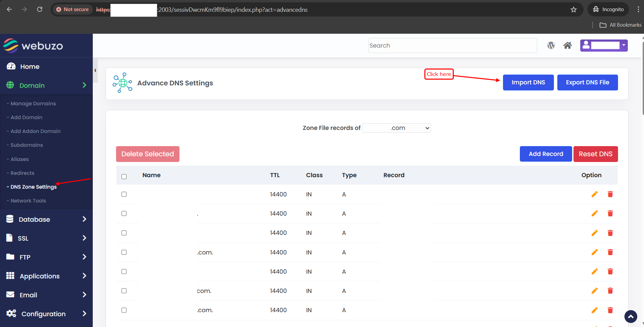The width and height of the screenshot is (644, 327).
Task: Click the Not secure site info chip
Action: click(x=73, y=9)
